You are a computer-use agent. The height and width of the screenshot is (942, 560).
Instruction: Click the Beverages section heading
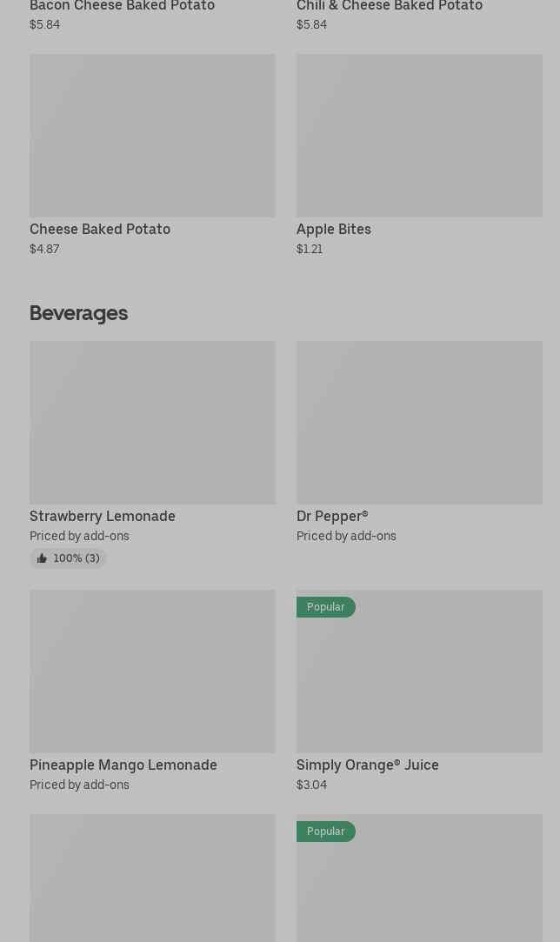point(79,314)
